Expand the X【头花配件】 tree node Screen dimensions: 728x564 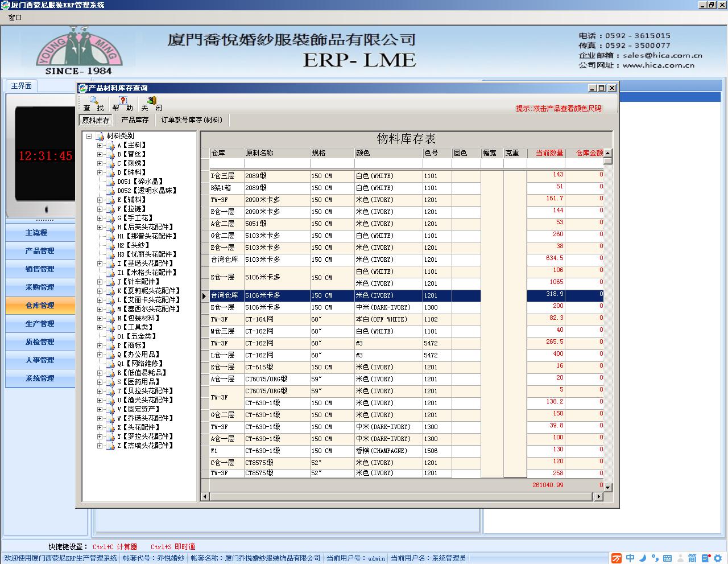tap(100, 427)
